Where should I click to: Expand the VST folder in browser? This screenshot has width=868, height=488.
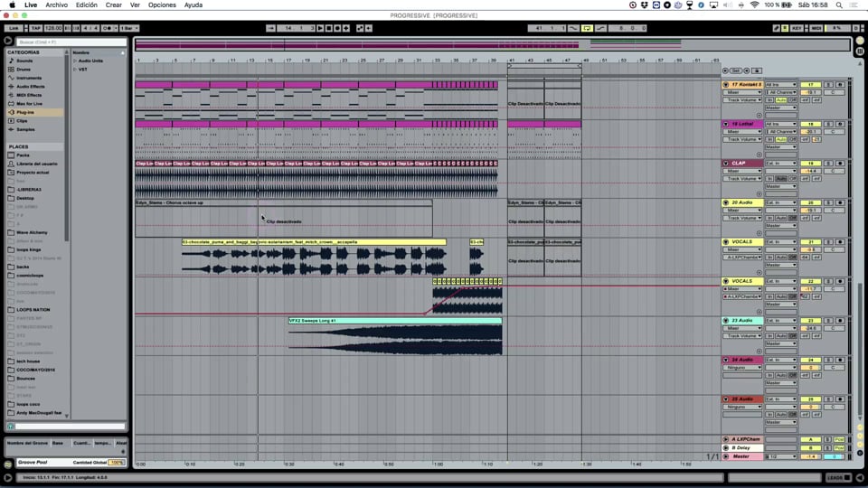click(x=75, y=70)
